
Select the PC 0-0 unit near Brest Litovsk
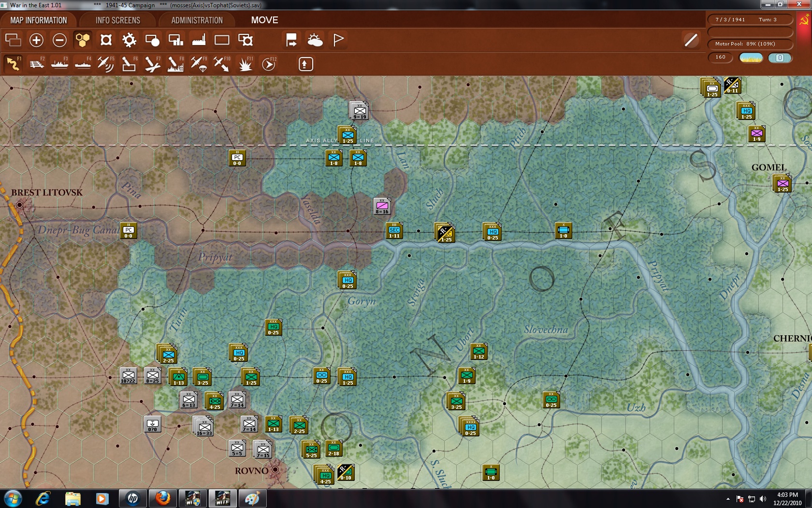[x=129, y=231]
